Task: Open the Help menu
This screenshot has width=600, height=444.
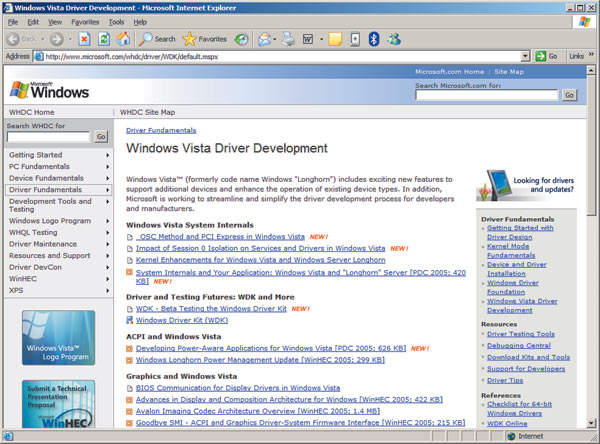Action: point(140,22)
